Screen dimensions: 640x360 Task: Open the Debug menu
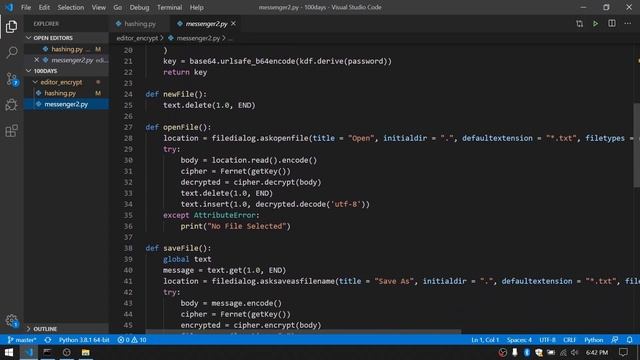coord(139,7)
